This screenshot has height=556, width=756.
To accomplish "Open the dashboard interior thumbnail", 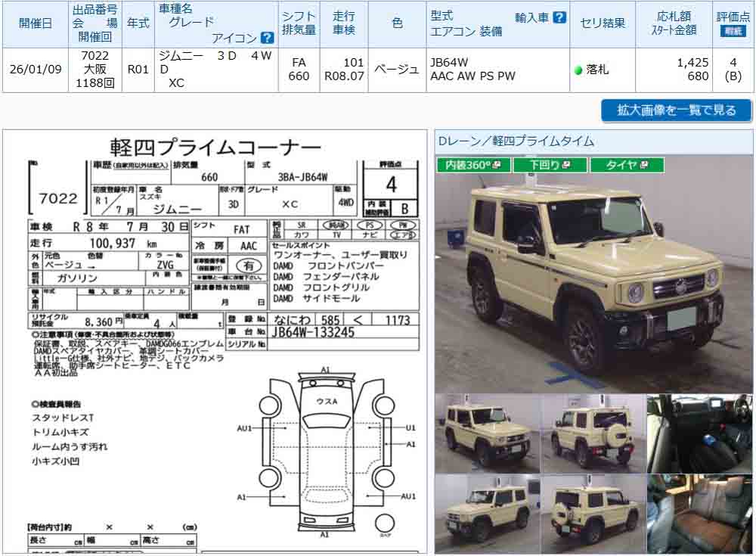I will coord(699,433).
